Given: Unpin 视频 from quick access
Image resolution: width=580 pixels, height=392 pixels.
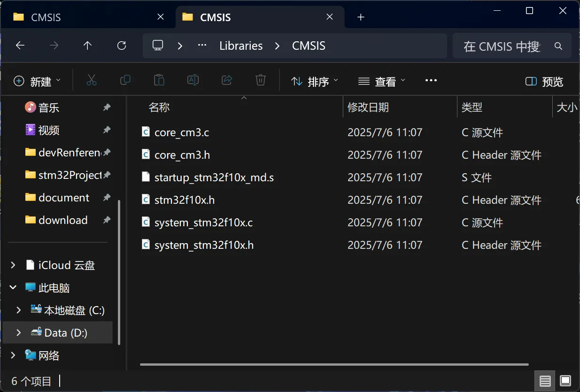Looking at the screenshot, I should coord(107,130).
